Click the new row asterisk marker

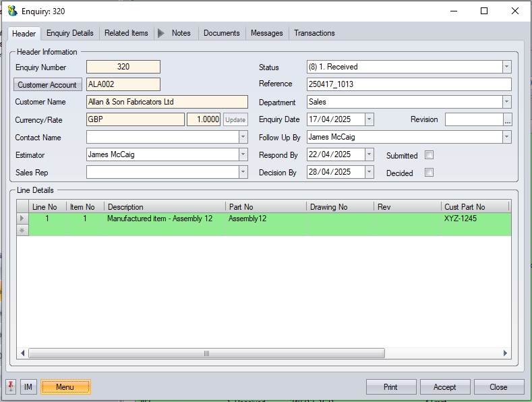tap(22, 231)
